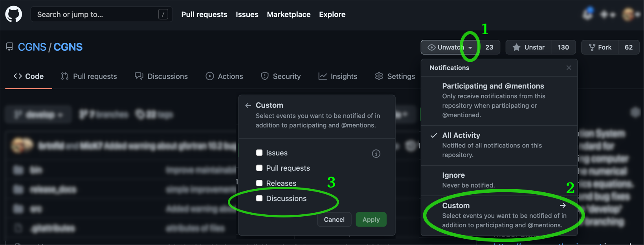View the 62 forks count
The height and width of the screenshot is (245, 644).
point(629,47)
